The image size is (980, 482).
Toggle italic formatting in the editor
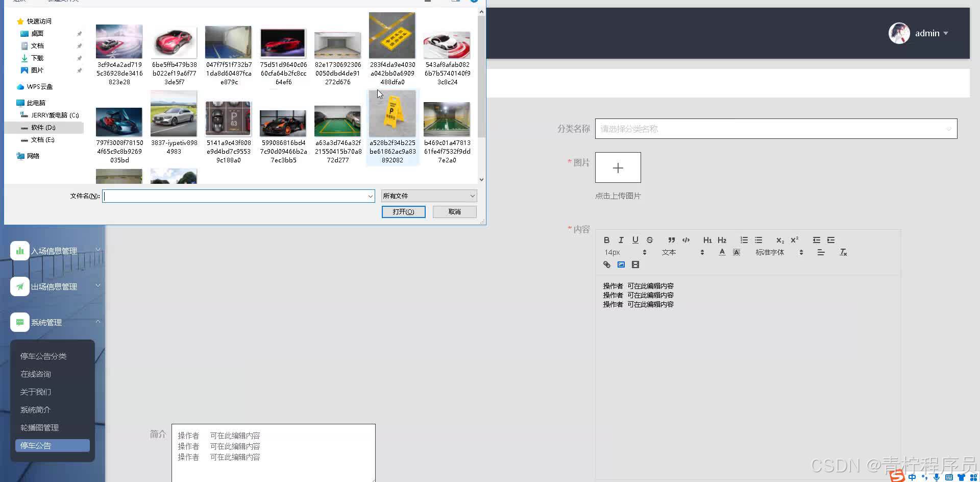621,240
